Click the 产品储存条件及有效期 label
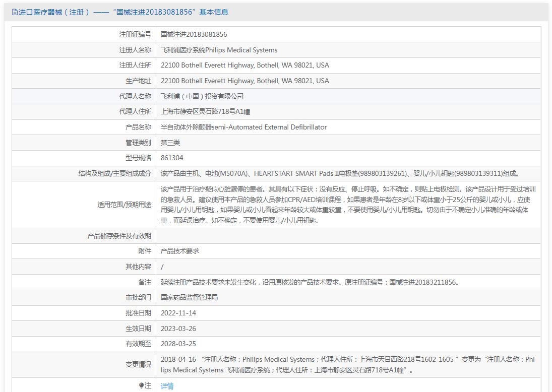 point(119,236)
